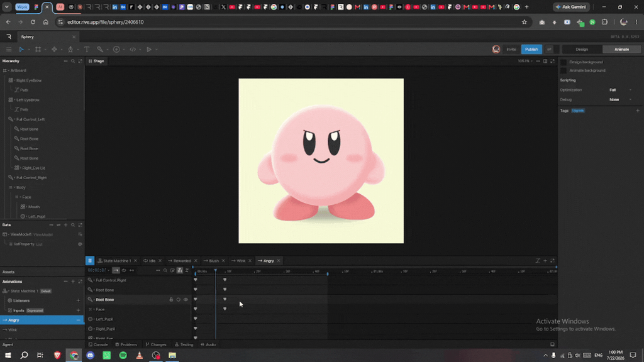Open the code/scripting tool in the toolbar

point(133,49)
